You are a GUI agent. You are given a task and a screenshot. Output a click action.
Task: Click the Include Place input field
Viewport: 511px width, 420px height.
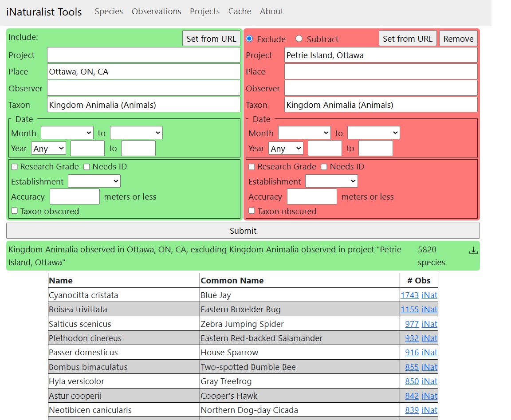[144, 72]
